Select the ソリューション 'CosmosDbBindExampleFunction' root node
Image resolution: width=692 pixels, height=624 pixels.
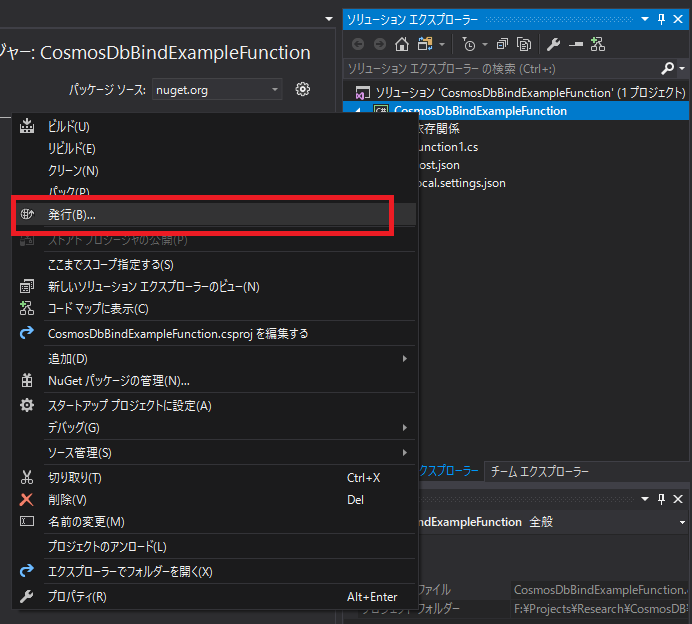point(530,93)
